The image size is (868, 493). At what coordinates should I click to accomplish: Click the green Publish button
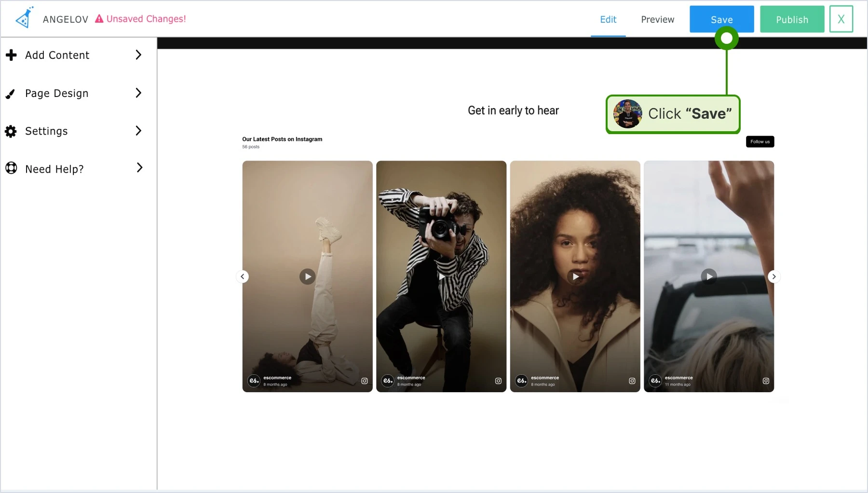click(x=792, y=19)
